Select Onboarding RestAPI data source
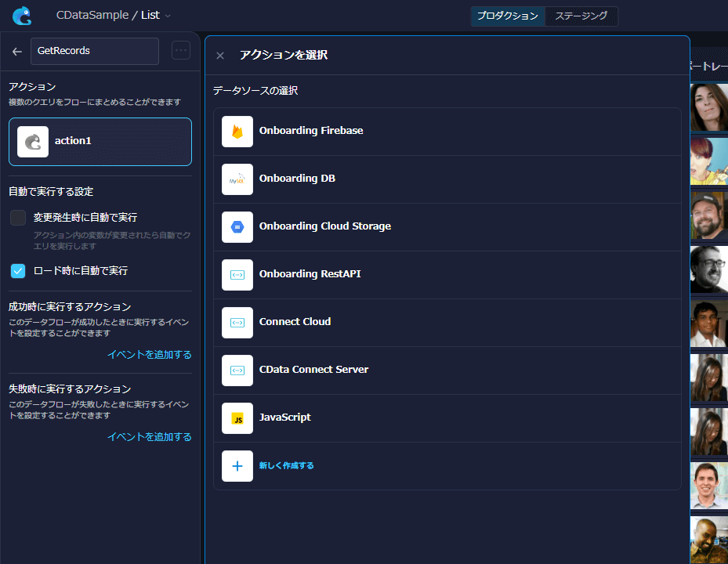Viewport: 728px width, 564px height. point(447,275)
